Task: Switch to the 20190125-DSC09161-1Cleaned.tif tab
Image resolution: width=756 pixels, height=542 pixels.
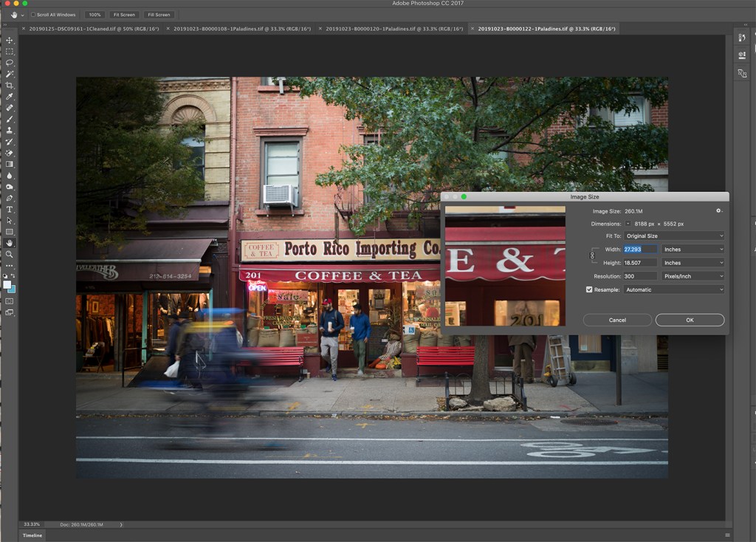Action: 94,29
